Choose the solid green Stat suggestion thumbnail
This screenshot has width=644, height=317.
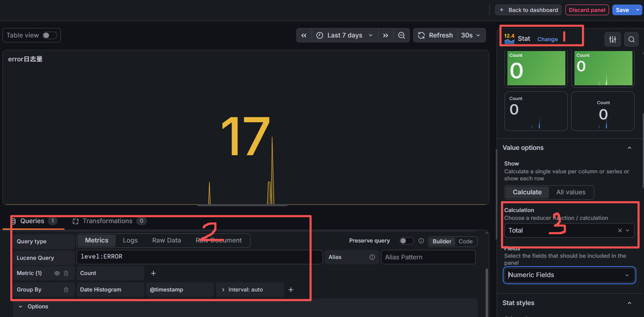[536, 69]
